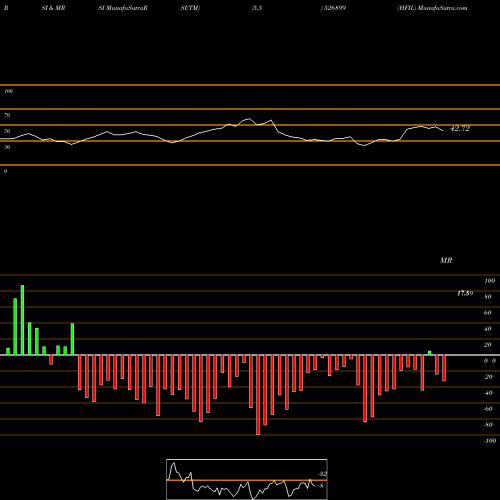This screenshot has width=500, height=500.
Task: Click the RSI axis label 50
Action: tap(7, 131)
